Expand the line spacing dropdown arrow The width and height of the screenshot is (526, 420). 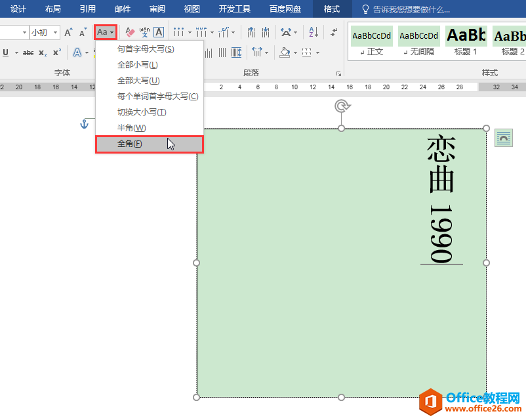(x=267, y=52)
